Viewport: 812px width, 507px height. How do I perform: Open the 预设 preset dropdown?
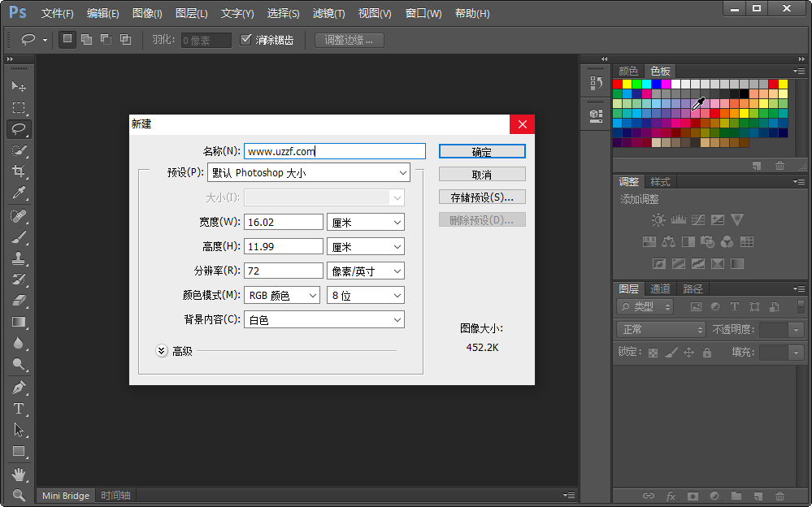point(309,173)
